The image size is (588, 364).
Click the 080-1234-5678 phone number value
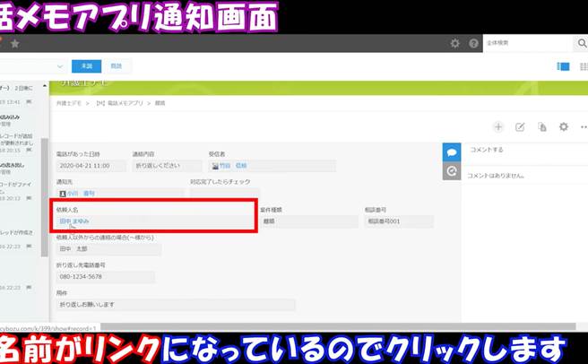pyautogui.click(x=81, y=276)
